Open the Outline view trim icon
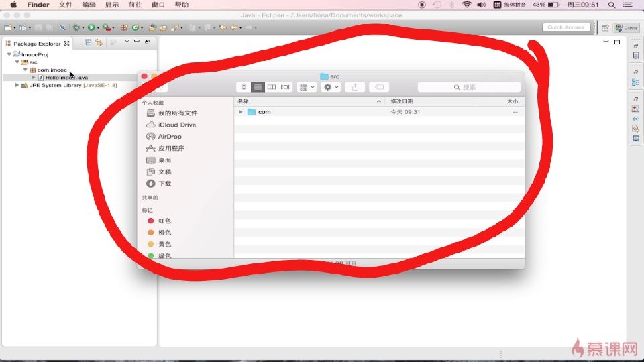The width and height of the screenshot is (644, 362). pyautogui.click(x=635, y=82)
